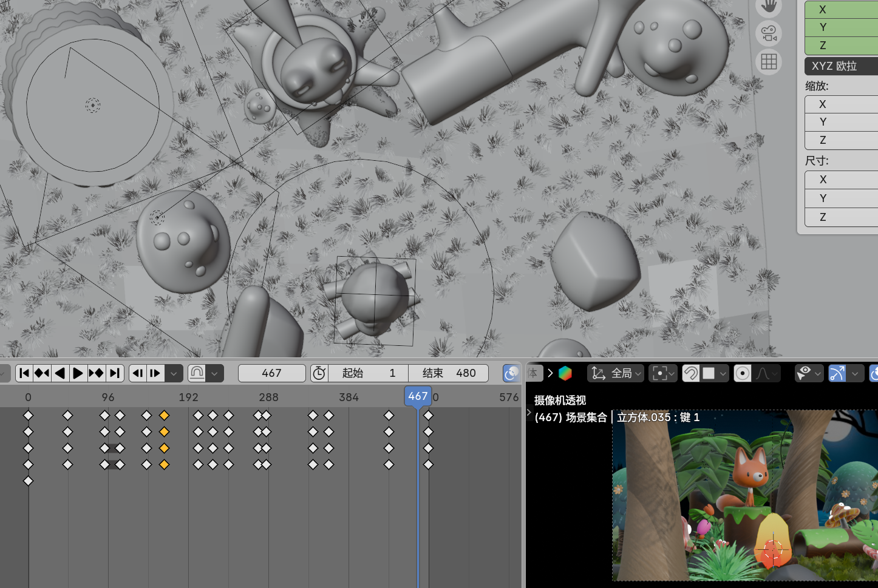Toggle viewport snapping magnet
Screen dimensions: 878x588
(690, 373)
